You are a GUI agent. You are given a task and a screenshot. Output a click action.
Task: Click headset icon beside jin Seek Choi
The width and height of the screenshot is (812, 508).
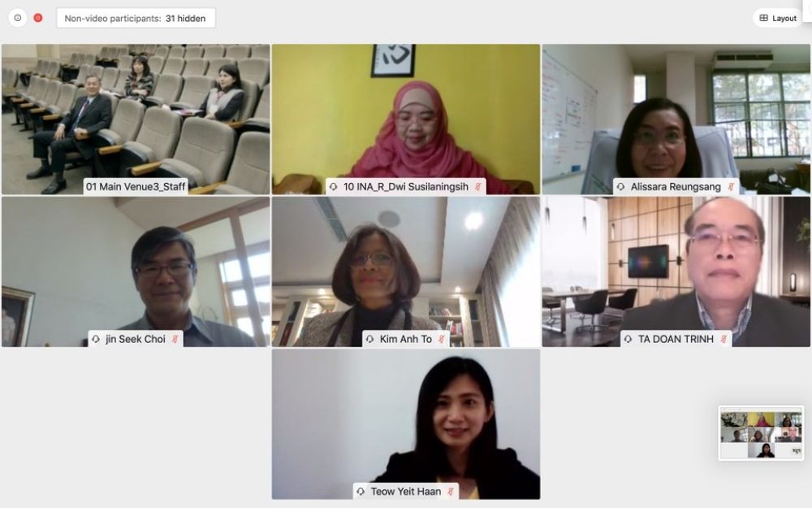(x=96, y=339)
